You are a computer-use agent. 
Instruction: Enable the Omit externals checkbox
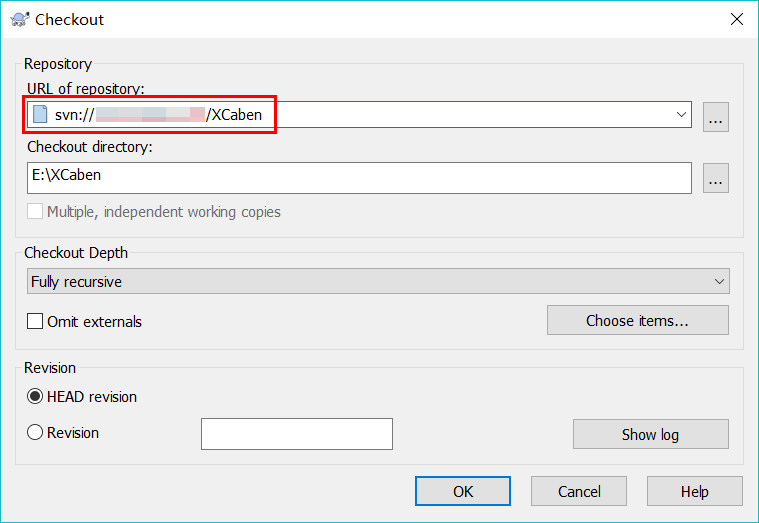coord(36,322)
